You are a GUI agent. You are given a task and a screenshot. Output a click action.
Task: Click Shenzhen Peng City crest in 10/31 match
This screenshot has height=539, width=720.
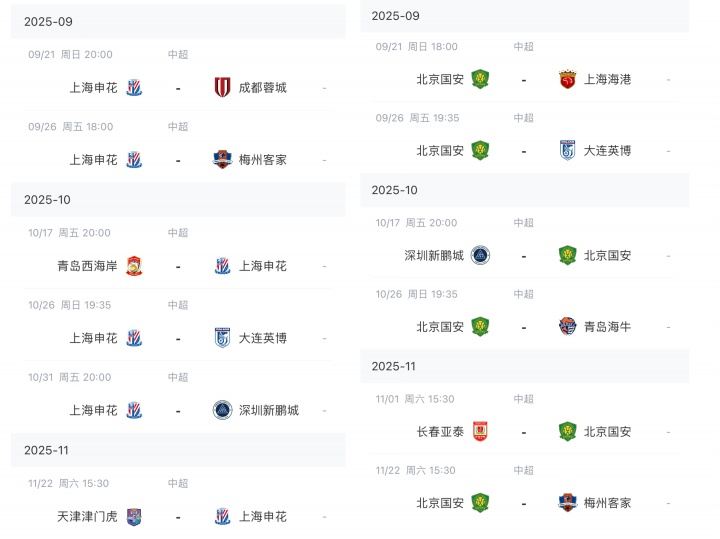[x=222, y=410]
